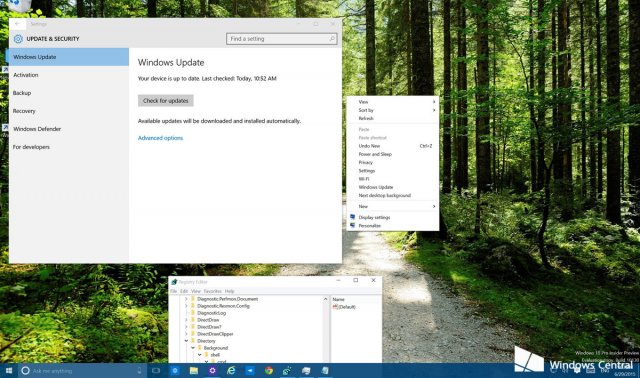
Task: Select Wi-Fi in the context menu
Action: coord(393,179)
